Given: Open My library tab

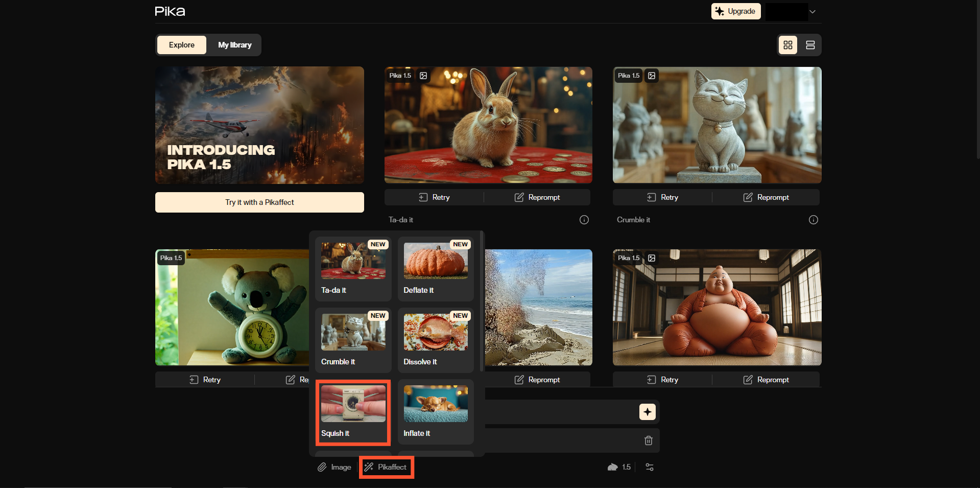Looking at the screenshot, I should tap(234, 45).
